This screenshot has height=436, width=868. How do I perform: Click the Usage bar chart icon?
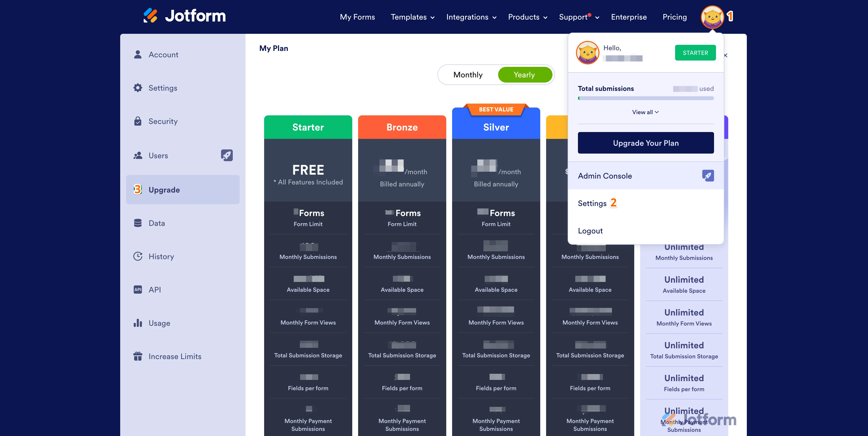[x=138, y=323]
